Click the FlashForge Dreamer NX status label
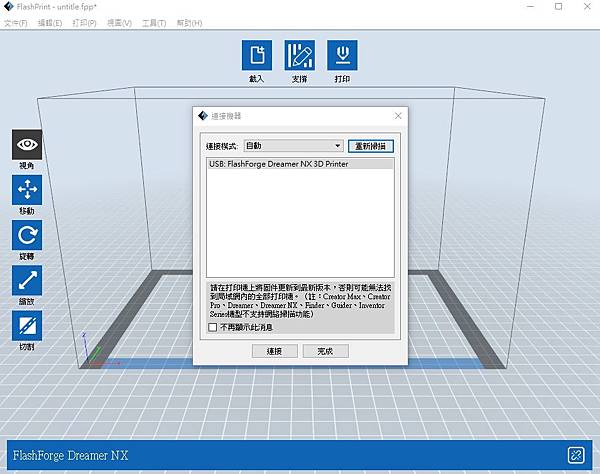 [x=70, y=456]
